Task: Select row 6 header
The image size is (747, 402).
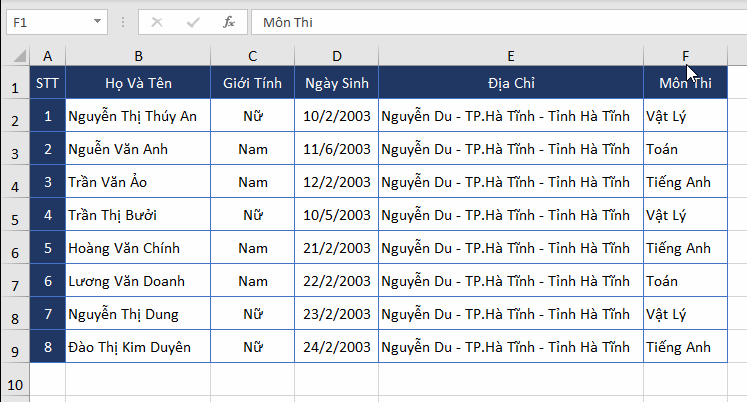Action: [15, 248]
